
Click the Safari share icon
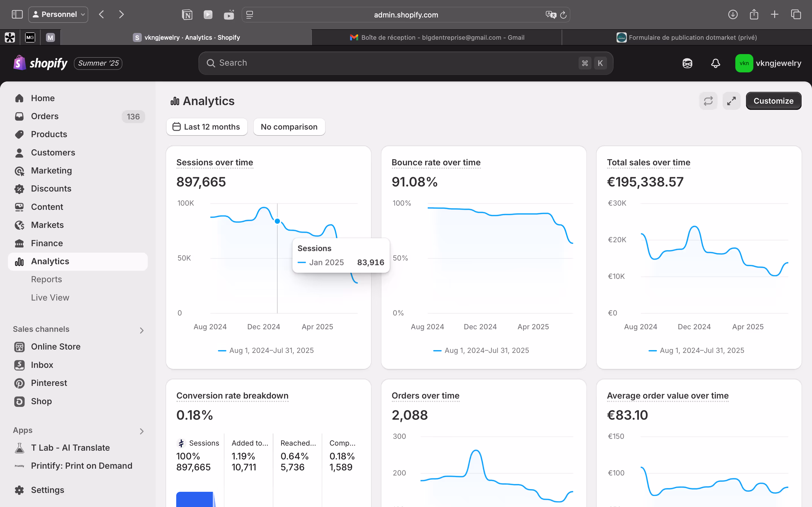[x=754, y=14]
